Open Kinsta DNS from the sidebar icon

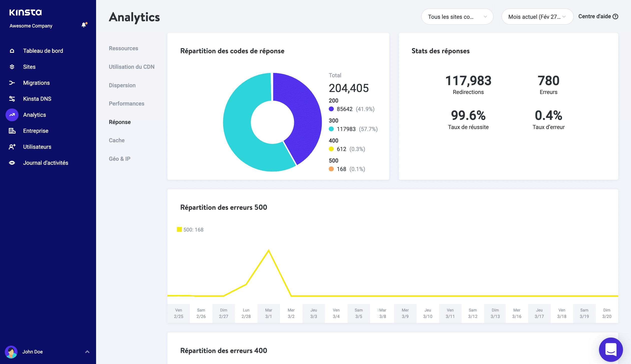[x=12, y=98]
